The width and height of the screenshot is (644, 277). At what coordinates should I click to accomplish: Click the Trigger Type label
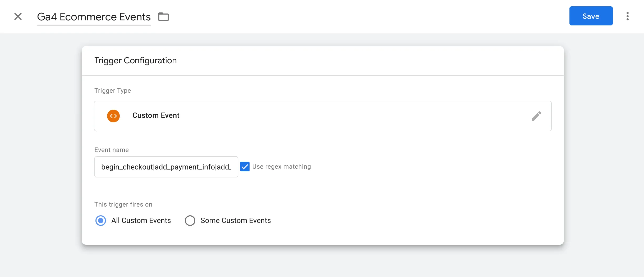click(x=113, y=91)
